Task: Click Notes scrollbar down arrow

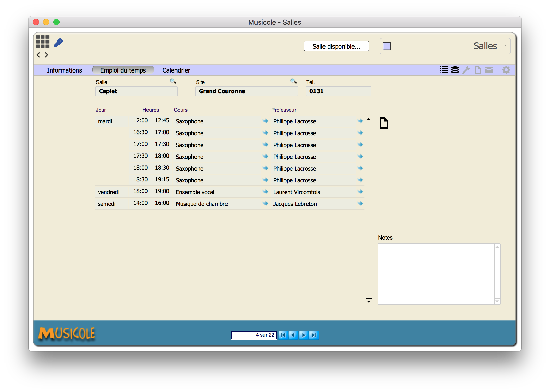Action: 497,301
